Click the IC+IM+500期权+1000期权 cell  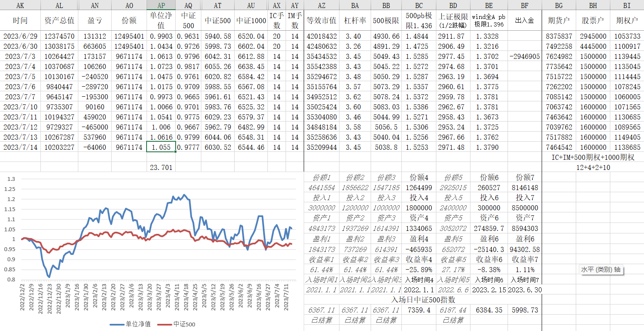(x=593, y=157)
